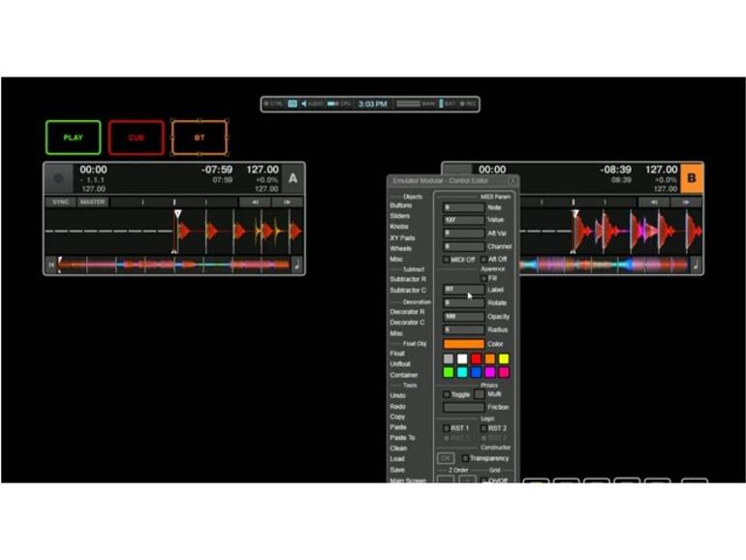This screenshot has width=746, height=560.
Task: Click Undo in Tools list
Action: [398, 396]
